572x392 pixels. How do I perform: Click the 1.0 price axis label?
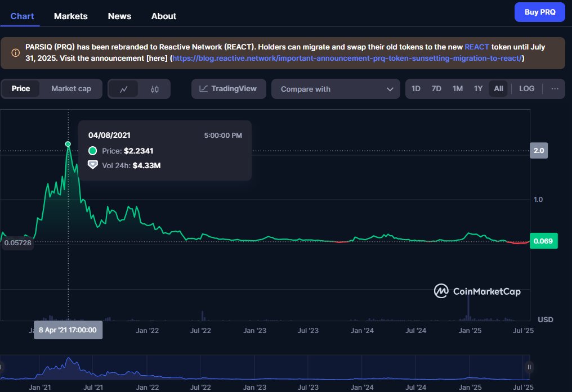(538, 199)
